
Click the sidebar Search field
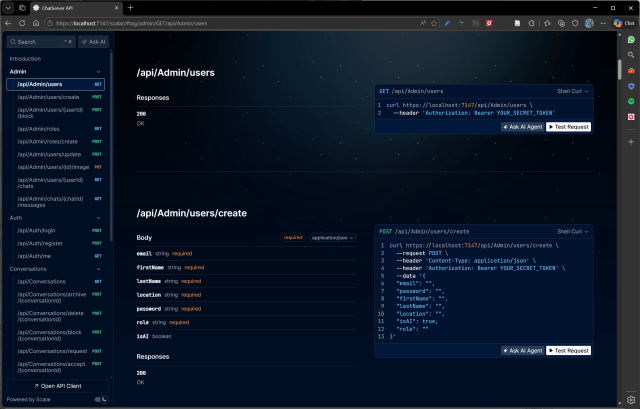click(x=41, y=42)
